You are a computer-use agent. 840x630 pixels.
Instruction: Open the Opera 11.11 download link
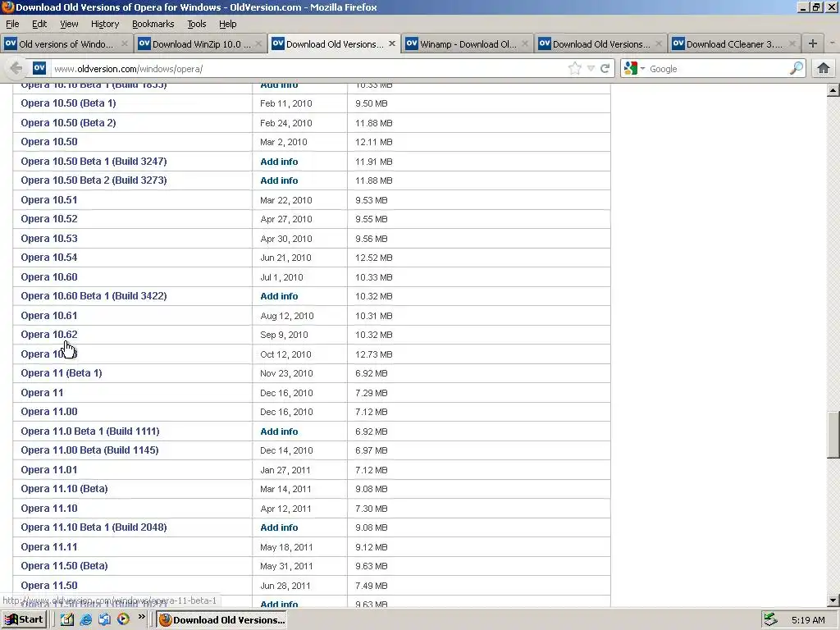[48, 547]
